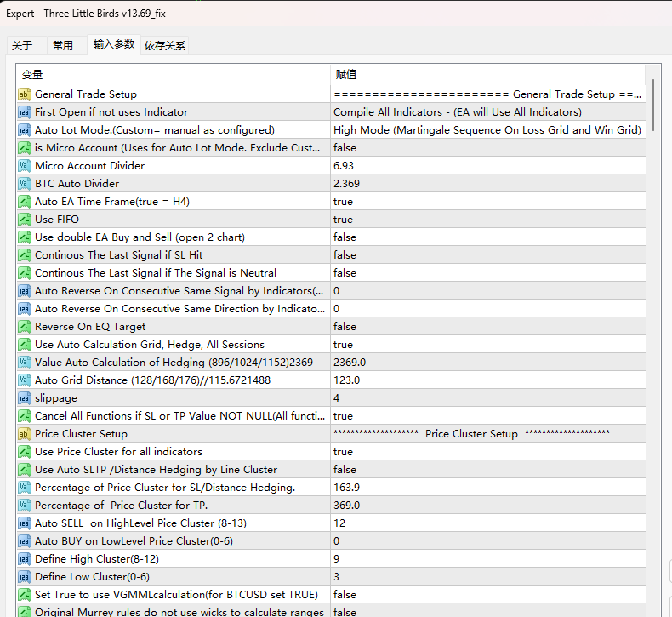This screenshot has width=672, height=617.
Task: Click integer icon beside Auto Reverse On Consecutive Same Direction
Action: [x=25, y=309]
